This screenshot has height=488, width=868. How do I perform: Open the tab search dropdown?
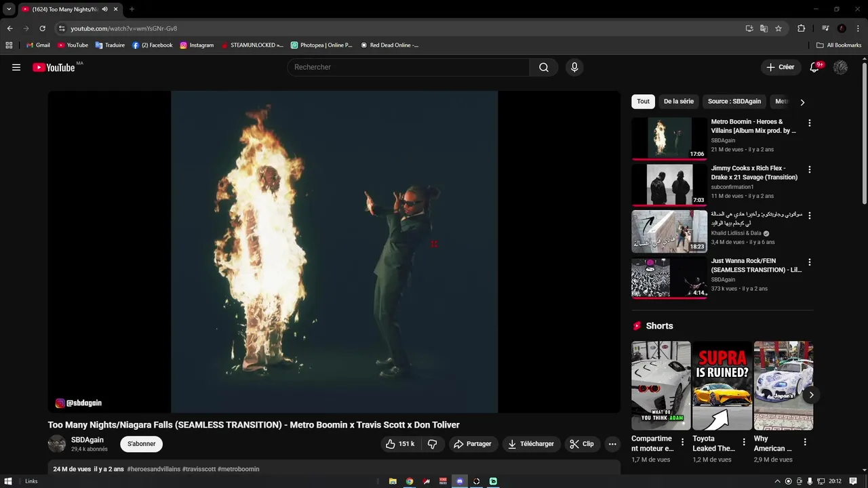click(x=9, y=9)
